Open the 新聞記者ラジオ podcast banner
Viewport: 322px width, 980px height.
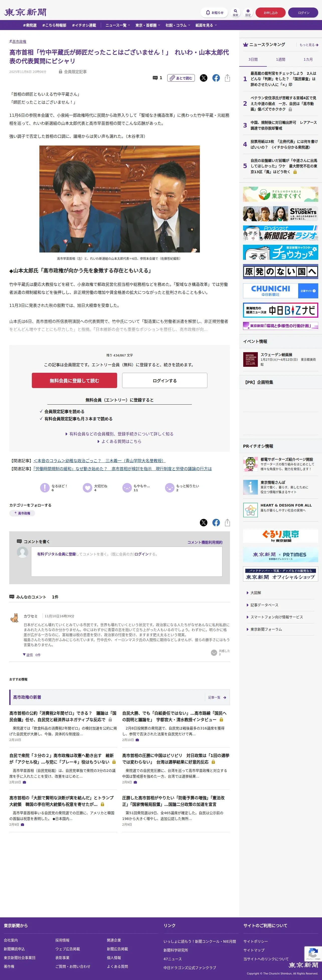280,233
